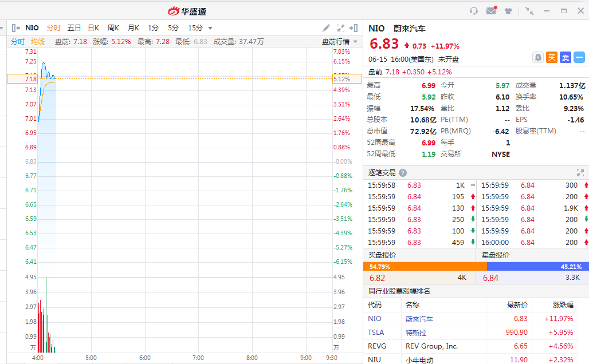Open the customer service headset icon

[x=474, y=11]
